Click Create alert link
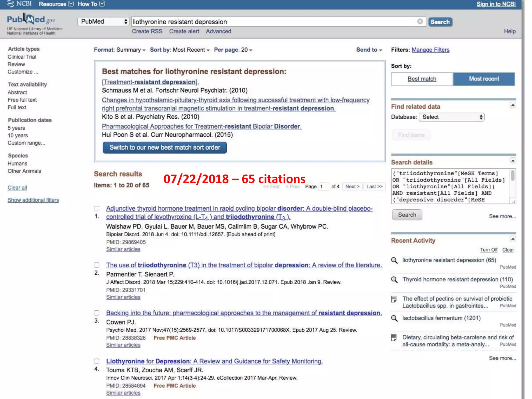Viewport: 532px width, 399px height. [184, 31]
